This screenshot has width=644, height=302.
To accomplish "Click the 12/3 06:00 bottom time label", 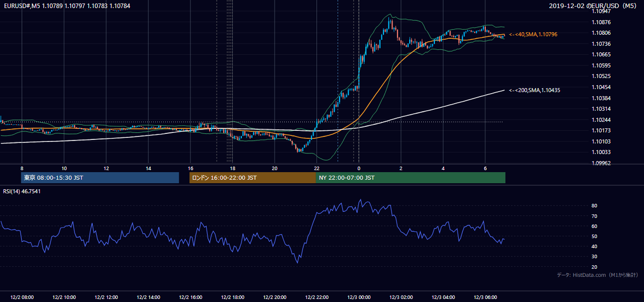I will [485, 297].
